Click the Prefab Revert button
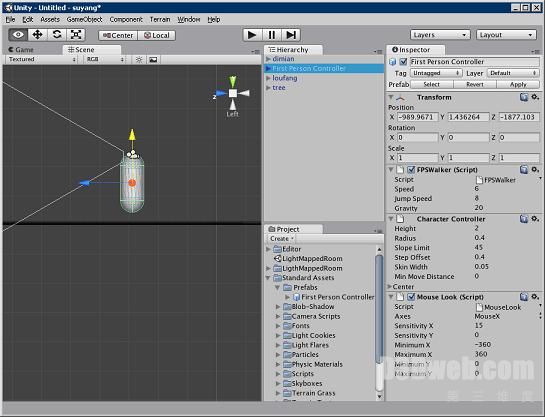Image resolution: width=545 pixels, height=417 pixels. (475, 84)
